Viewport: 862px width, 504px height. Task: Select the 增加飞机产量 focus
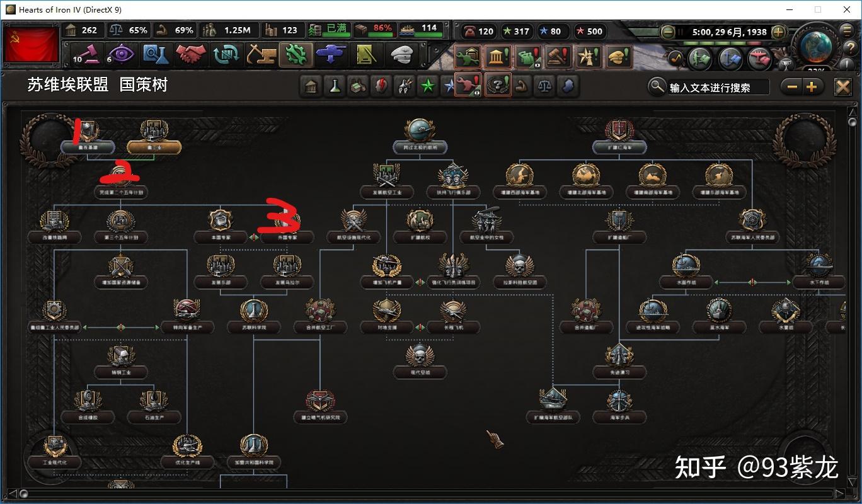[386, 272]
